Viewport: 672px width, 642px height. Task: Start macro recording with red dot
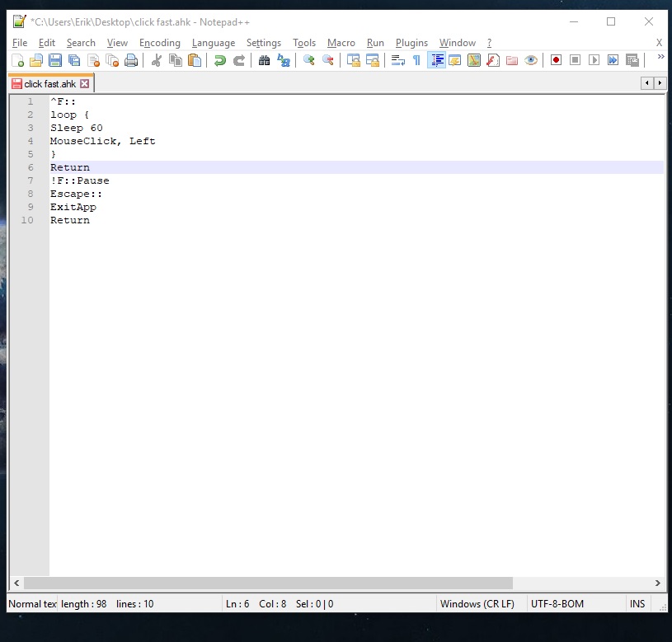(556, 60)
